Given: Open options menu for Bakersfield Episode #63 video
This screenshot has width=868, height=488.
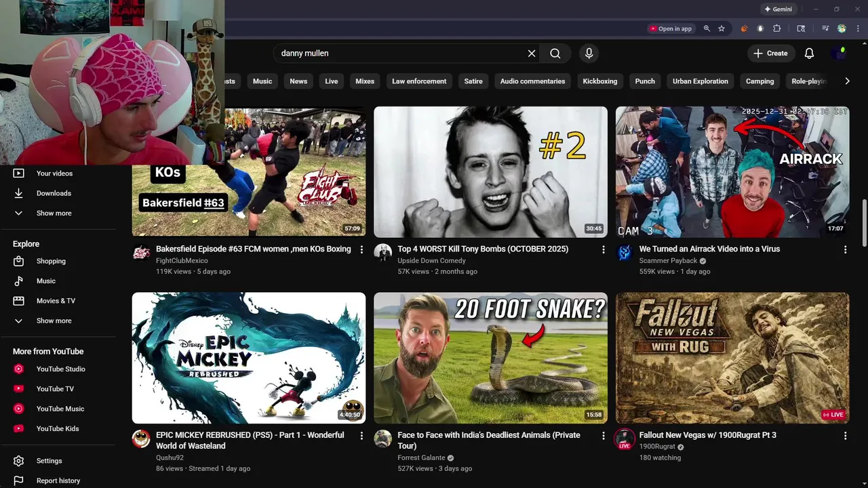Looking at the screenshot, I should tap(361, 250).
